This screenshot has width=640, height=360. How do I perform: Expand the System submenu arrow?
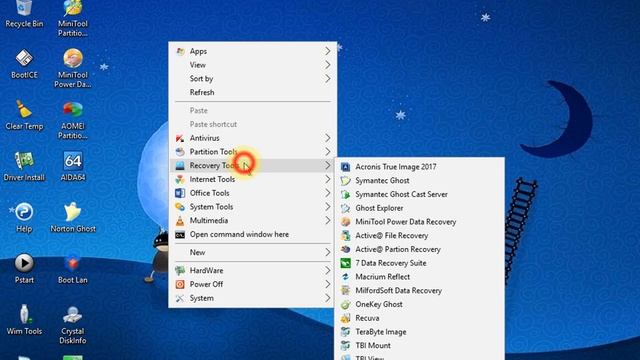(328, 298)
